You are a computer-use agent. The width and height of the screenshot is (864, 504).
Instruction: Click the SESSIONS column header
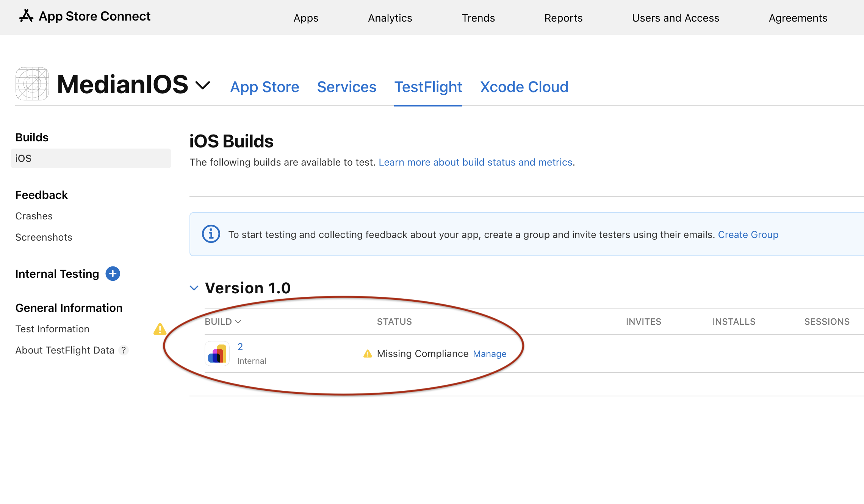(827, 322)
